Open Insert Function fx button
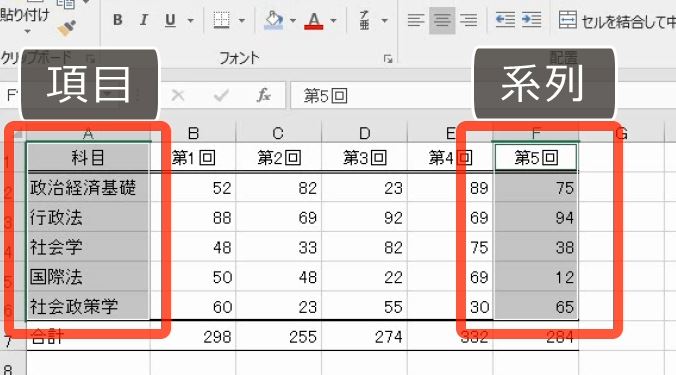The image size is (676, 375). click(263, 95)
